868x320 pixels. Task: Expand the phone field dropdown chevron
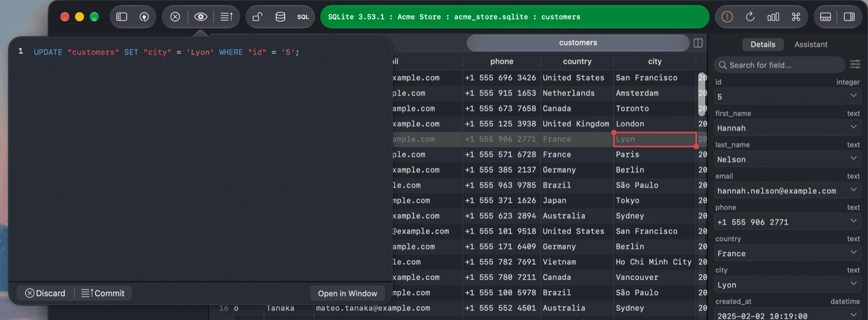853,221
